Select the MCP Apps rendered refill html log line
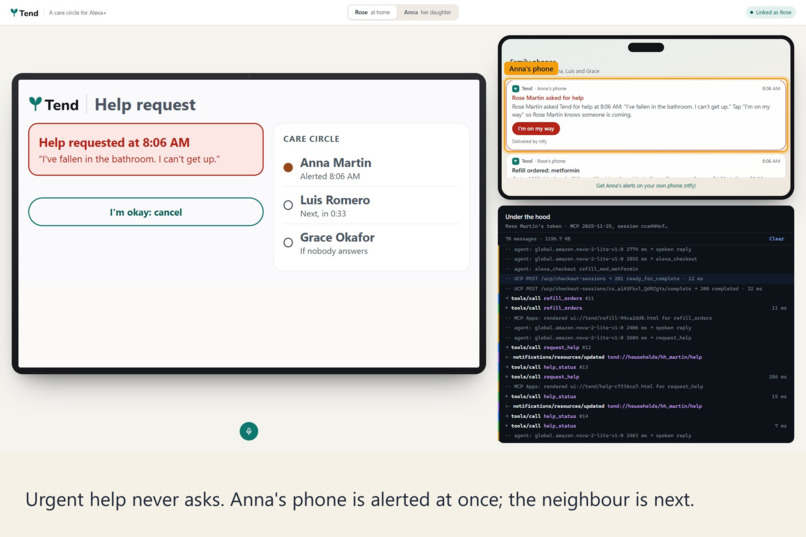The width and height of the screenshot is (806, 537). click(x=645, y=318)
